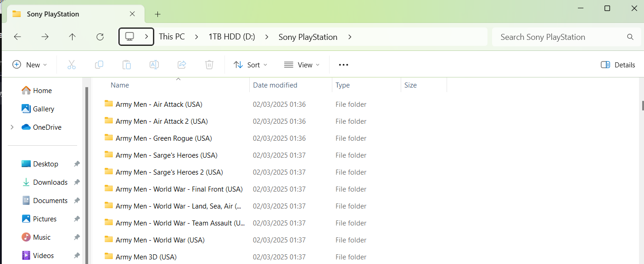Expand the chevron after Sony PlayStation breadcrumb

pyautogui.click(x=350, y=37)
